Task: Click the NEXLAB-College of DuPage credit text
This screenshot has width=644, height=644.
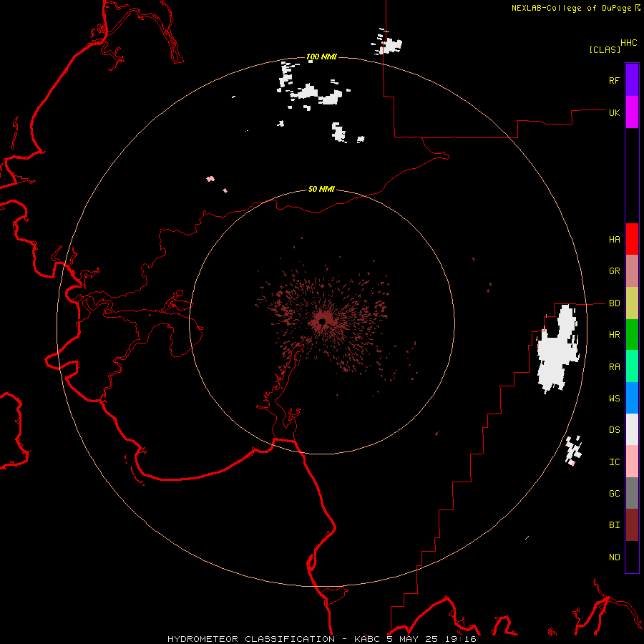Action: pos(575,8)
